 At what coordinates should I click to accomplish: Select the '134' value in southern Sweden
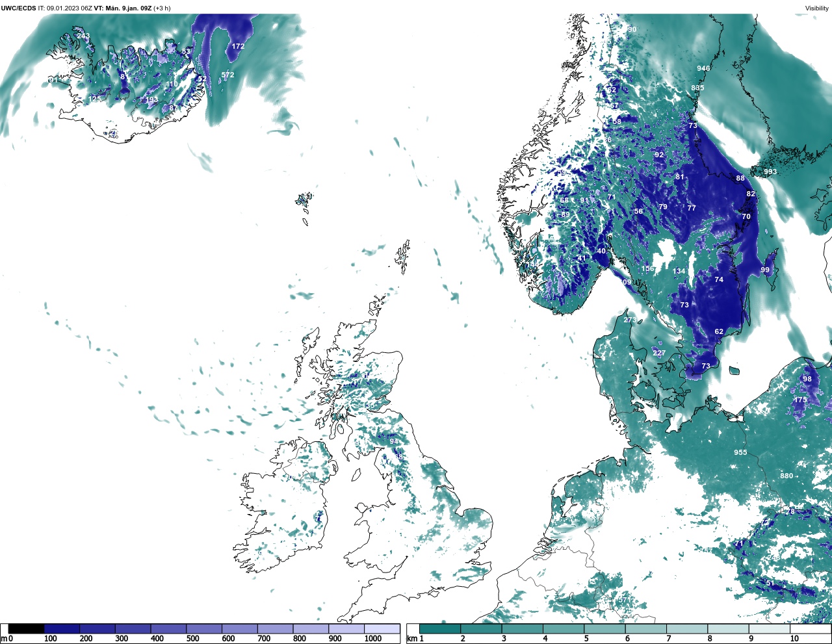pyautogui.click(x=679, y=272)
